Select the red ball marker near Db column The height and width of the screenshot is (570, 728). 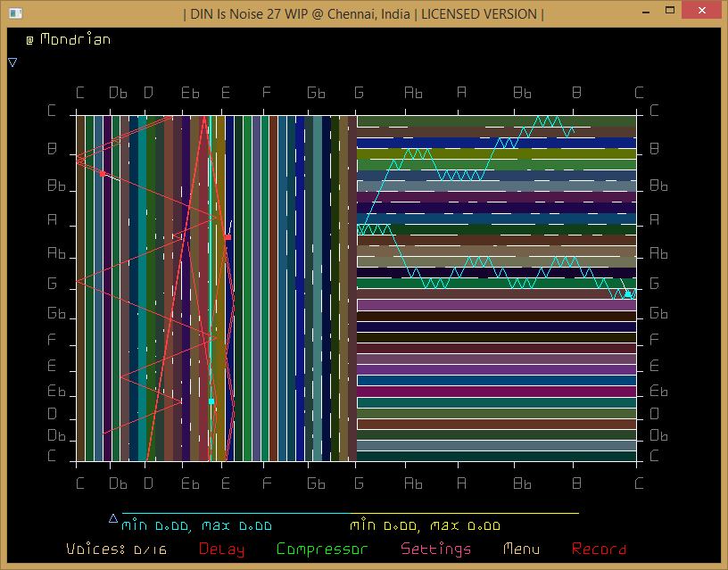tap(103, 174)
